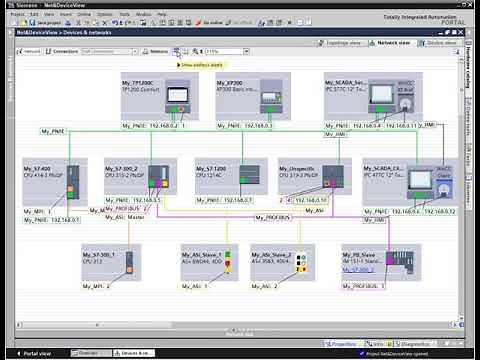The width and height of the screenshot is (480, 360).
Task: Switch to Portal view
Action: (34, 353)
